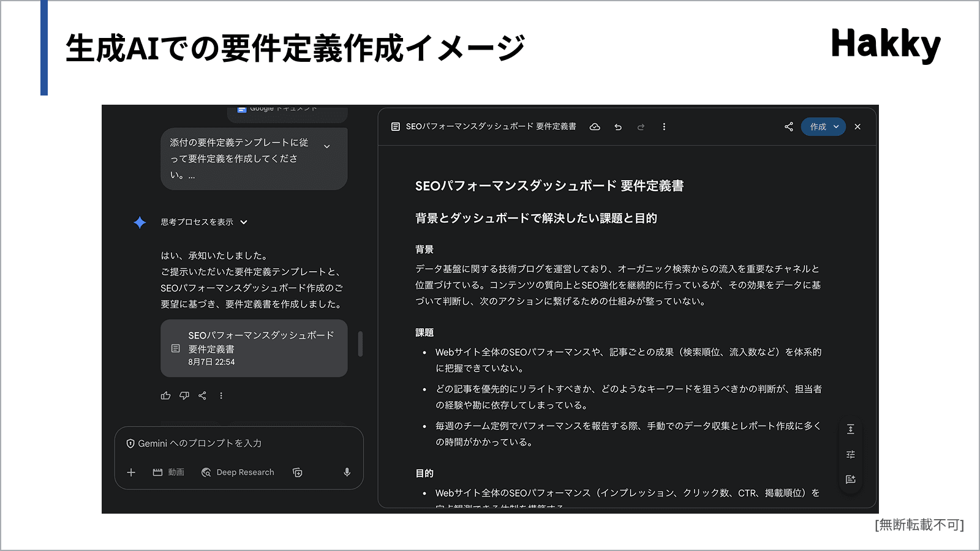Open the SEOパフォーマンスダッシュボード 要件定義書 card
980x551 pixels.
pos(254,348)
